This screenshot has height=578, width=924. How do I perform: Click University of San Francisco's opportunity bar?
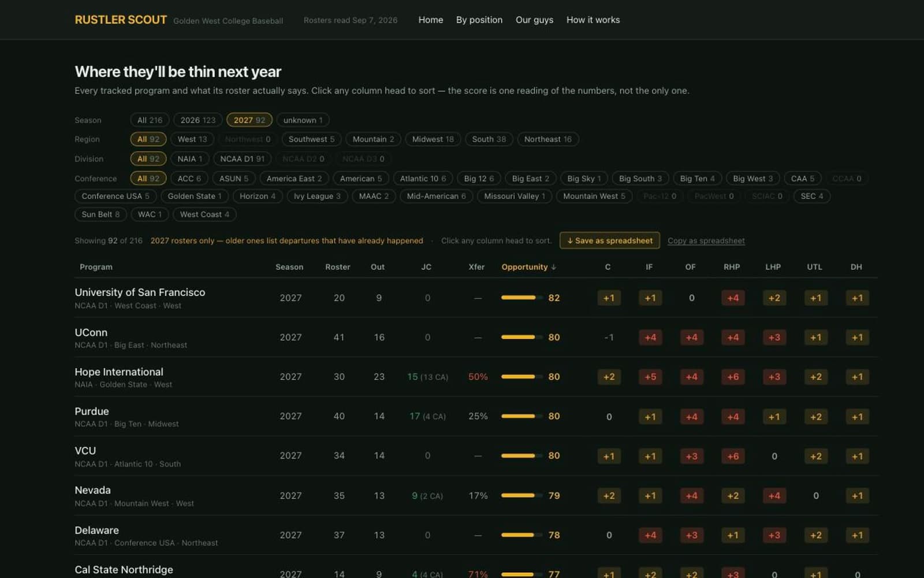point(522,298)
